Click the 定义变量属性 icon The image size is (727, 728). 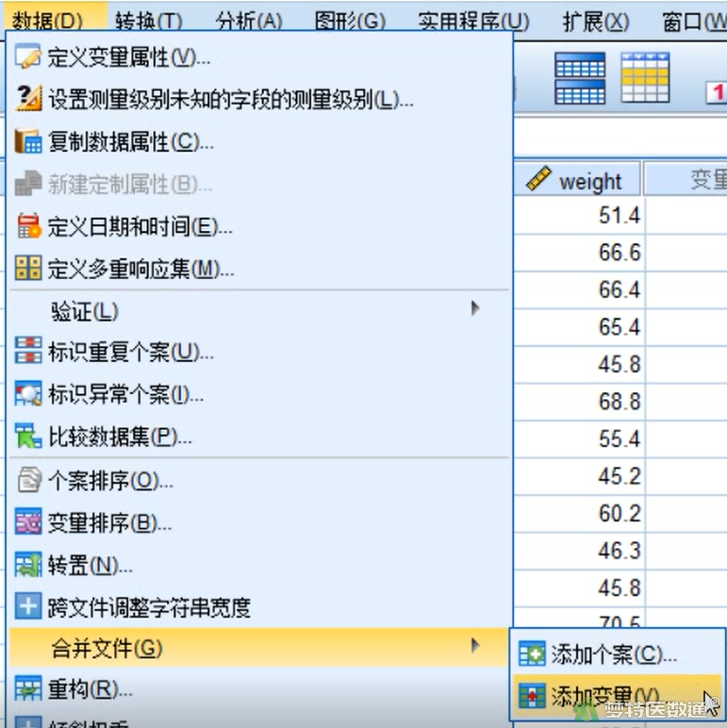[x=28, y=58]
